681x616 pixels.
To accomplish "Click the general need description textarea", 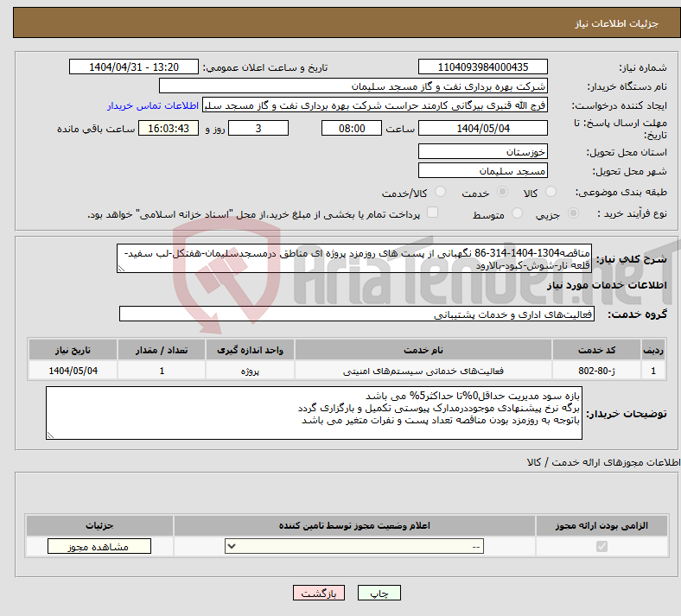I will coord(354,258).
